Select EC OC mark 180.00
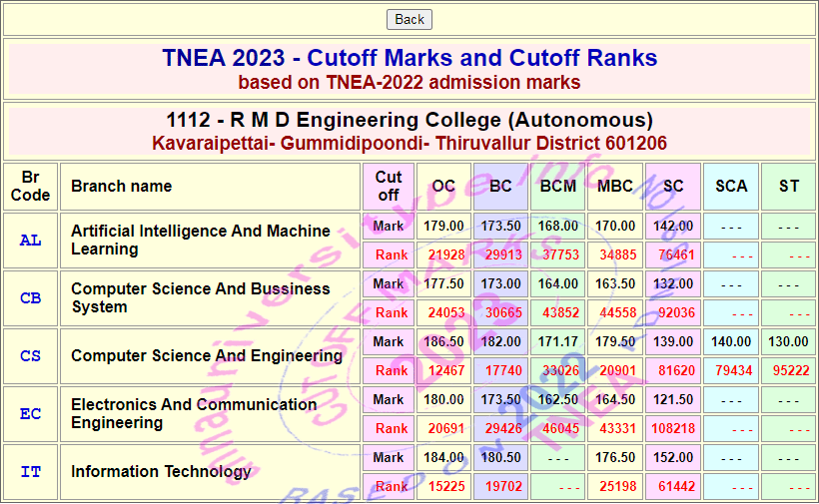 pyautogui.click(x=443, y=399)
